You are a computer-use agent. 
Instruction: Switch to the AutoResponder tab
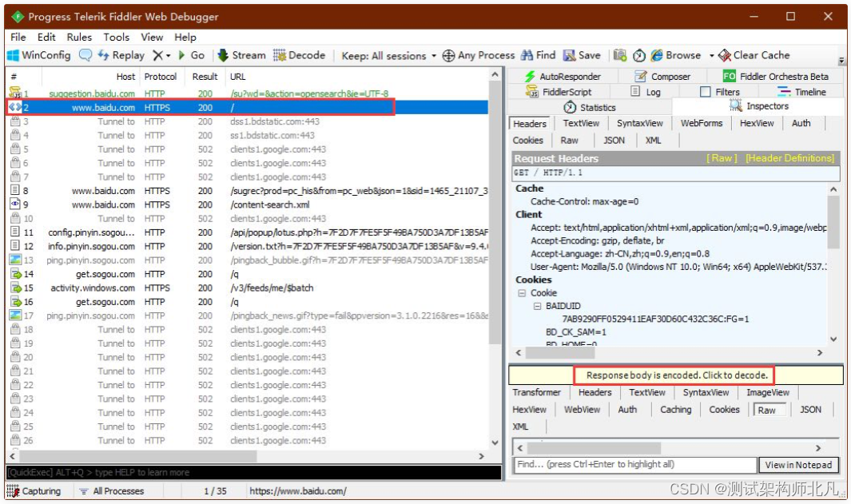point(563,77)
